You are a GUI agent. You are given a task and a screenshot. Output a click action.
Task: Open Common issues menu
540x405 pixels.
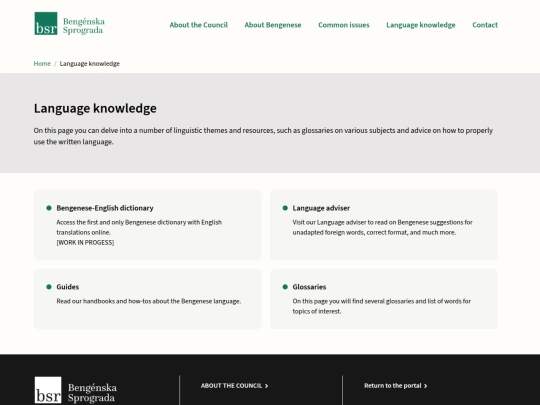[344, 25]
